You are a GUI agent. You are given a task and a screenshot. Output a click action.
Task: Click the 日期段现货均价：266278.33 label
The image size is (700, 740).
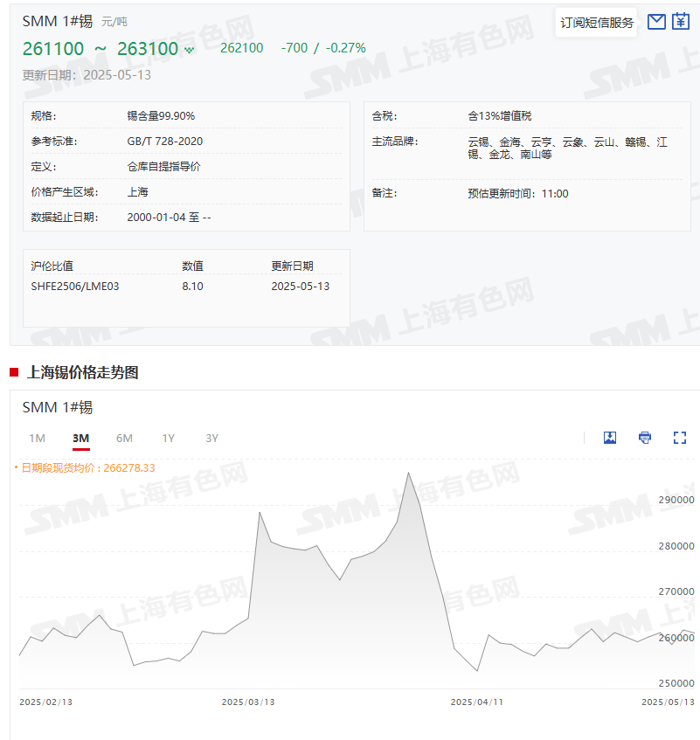pos(88,467)
